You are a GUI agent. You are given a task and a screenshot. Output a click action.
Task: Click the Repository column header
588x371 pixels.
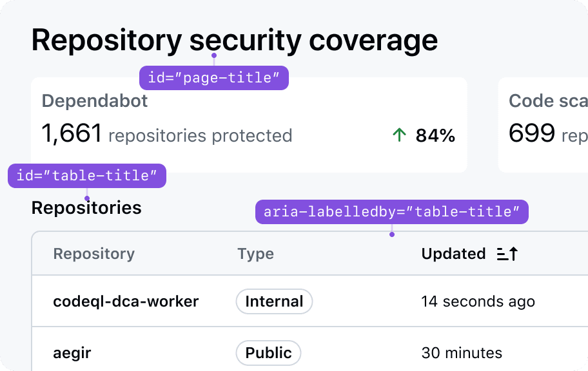[x=93, y=254]
